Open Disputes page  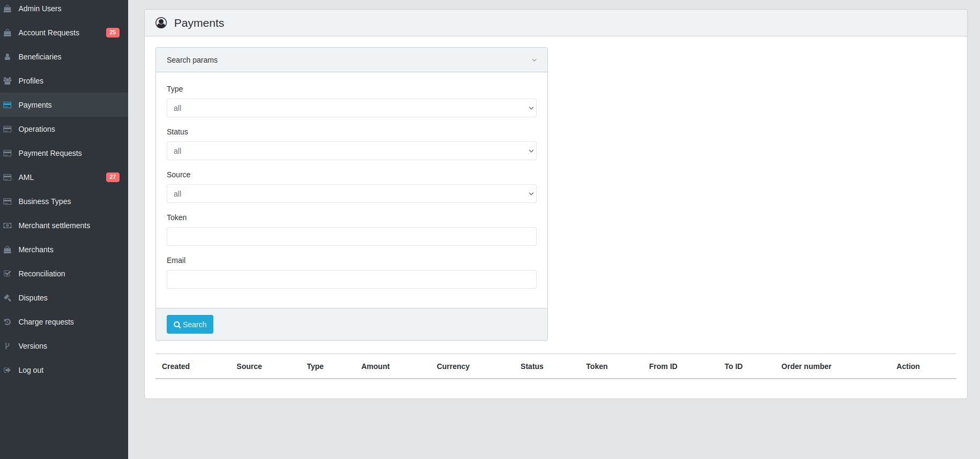(64, 298)
